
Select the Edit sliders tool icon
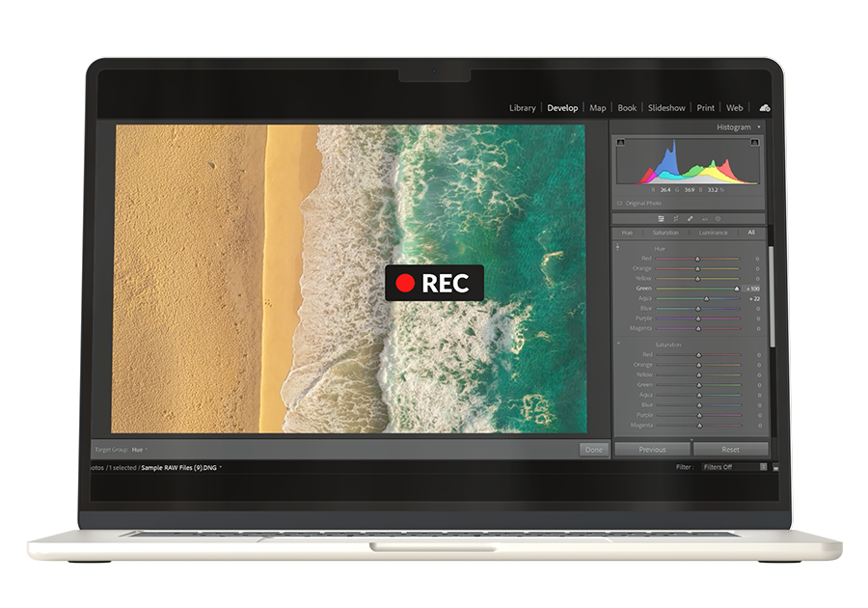pos(661,219)
